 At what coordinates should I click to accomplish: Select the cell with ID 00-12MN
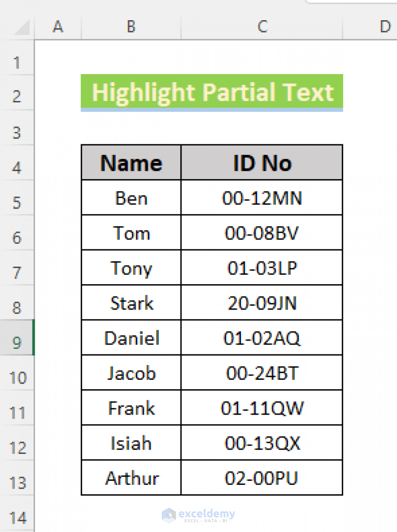(262, 197)
